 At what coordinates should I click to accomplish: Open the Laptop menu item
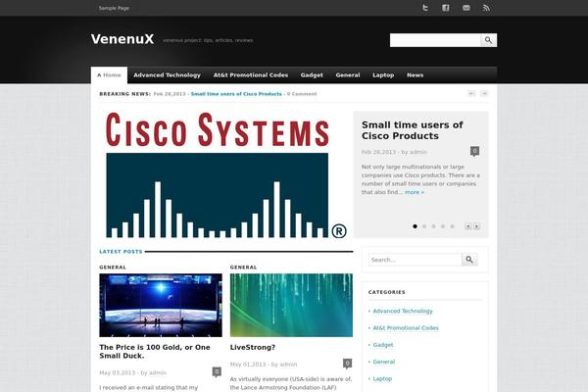(383, 75)
